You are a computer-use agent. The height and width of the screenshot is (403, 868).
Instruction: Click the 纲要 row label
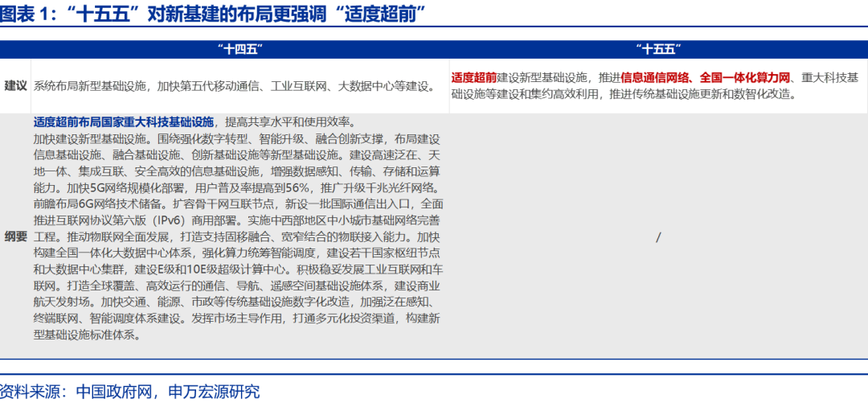point(15,236)
